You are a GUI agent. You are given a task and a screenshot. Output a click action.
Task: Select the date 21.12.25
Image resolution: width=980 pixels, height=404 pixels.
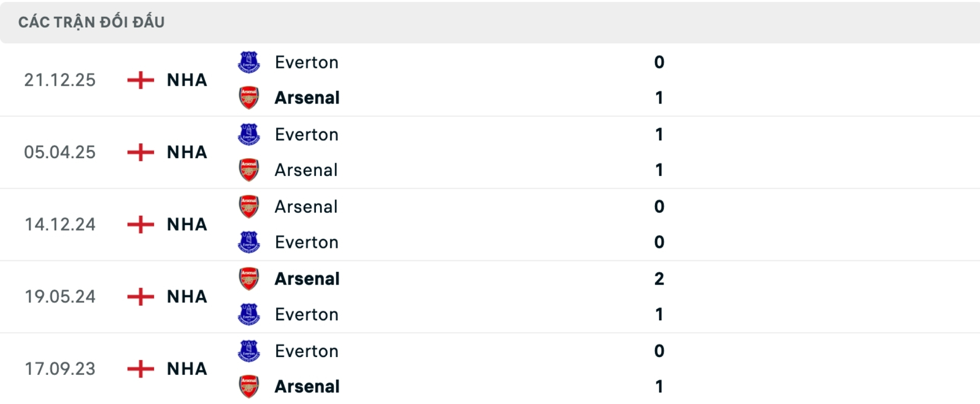60,80
